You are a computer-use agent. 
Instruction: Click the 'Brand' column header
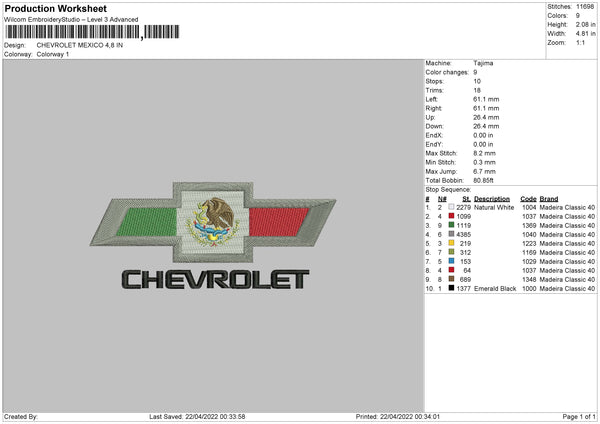pos(549,199)
